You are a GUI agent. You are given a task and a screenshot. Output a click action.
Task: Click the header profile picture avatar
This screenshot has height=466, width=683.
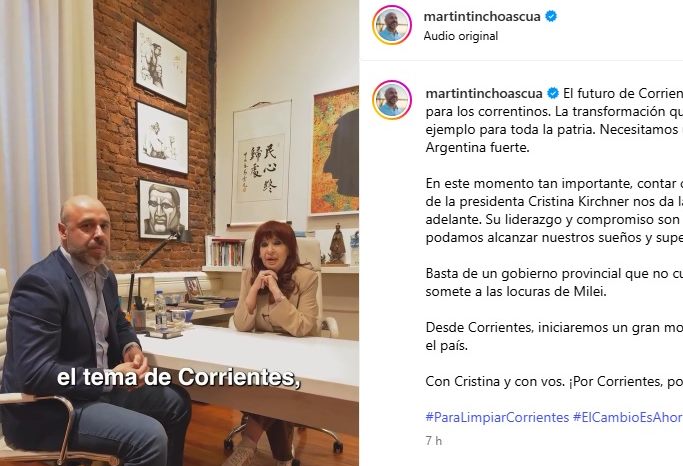pyautogui.click(x=392, y=25)
